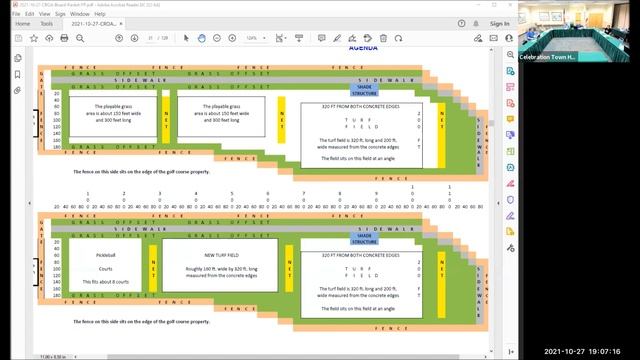
Task: Open the Protect shield tool right pane
Action: pyautogui.click(x=510, y=200)
